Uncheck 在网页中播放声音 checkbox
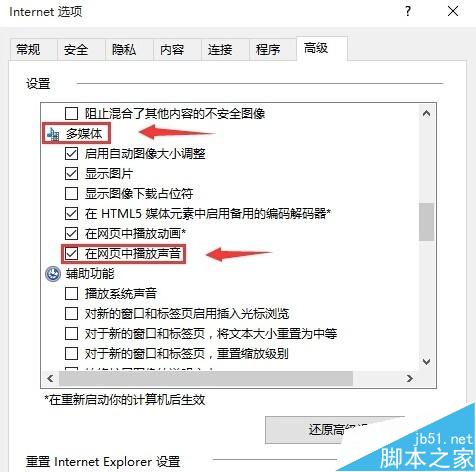 click(71, 254)
